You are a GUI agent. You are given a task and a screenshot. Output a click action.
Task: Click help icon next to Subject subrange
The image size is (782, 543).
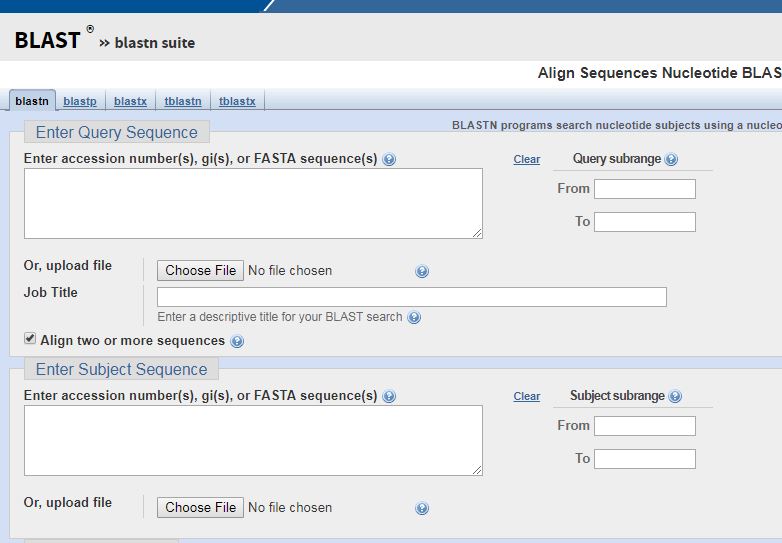[x=675, y=396]
